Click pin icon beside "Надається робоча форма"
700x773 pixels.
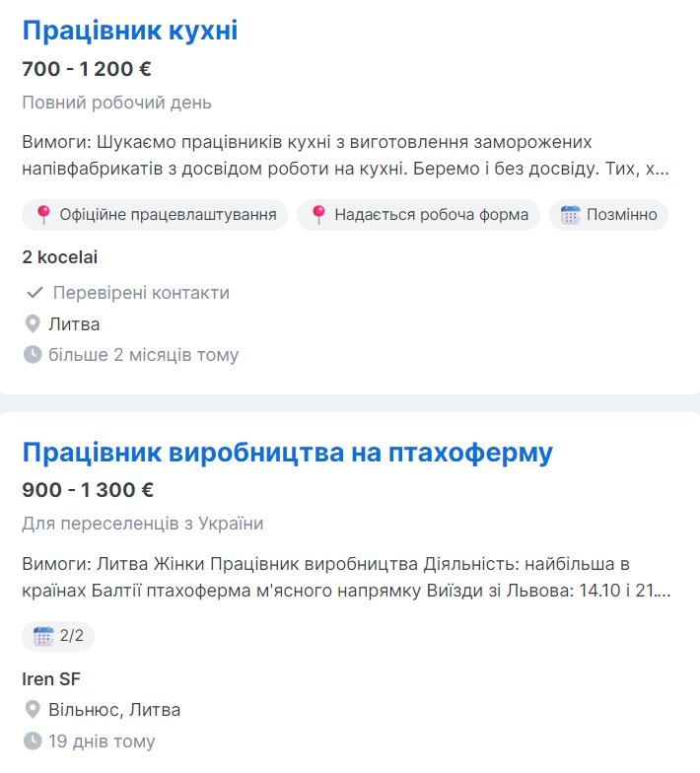click(x=318, y=215)
